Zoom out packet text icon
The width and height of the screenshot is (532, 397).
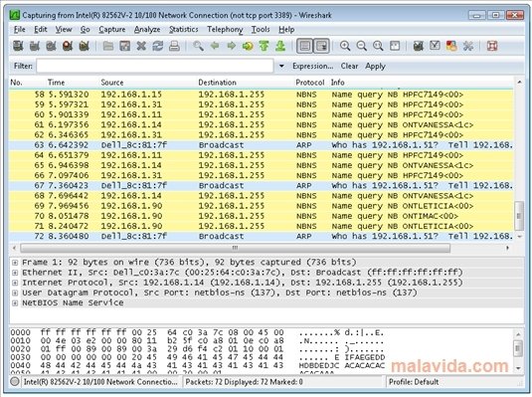pos(362,46)
